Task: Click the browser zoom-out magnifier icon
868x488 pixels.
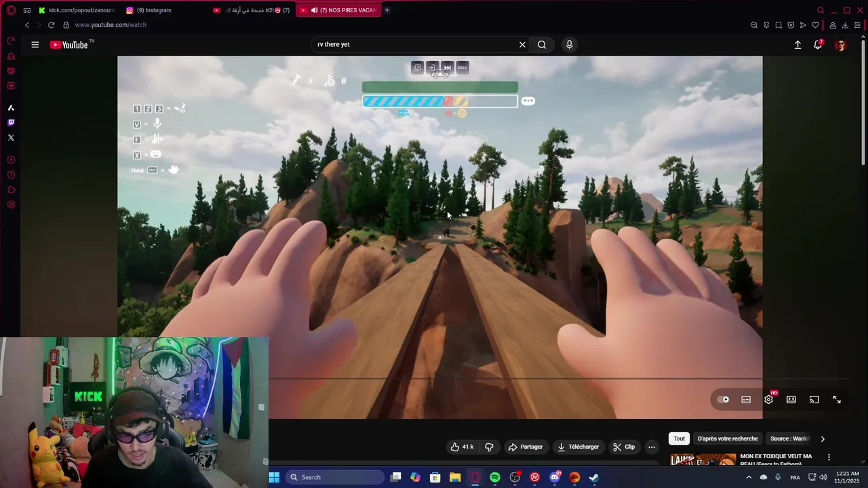Action: pyautogui.click(x=754, y=25)
